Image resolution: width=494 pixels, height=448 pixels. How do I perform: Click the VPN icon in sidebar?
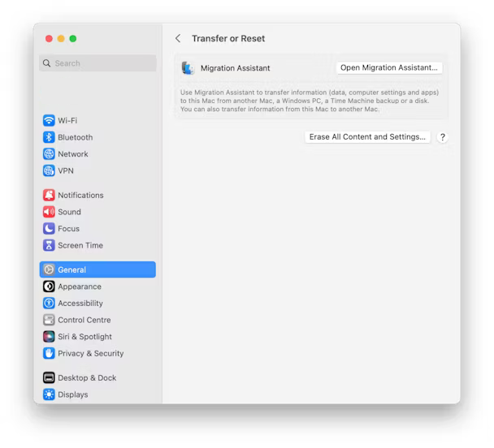(x=49, y=171)
